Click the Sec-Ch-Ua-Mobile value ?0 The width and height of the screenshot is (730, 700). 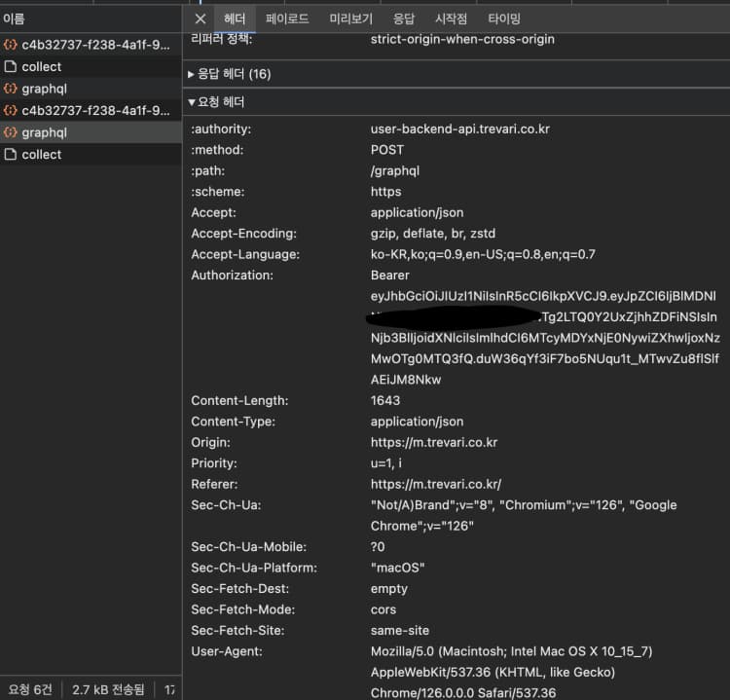point(378,547)
